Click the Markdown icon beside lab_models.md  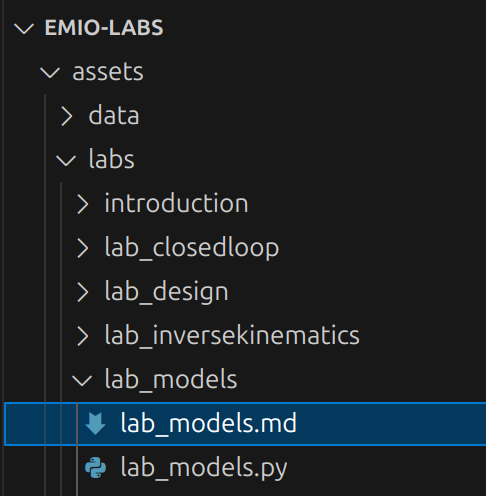pos(95,423)
